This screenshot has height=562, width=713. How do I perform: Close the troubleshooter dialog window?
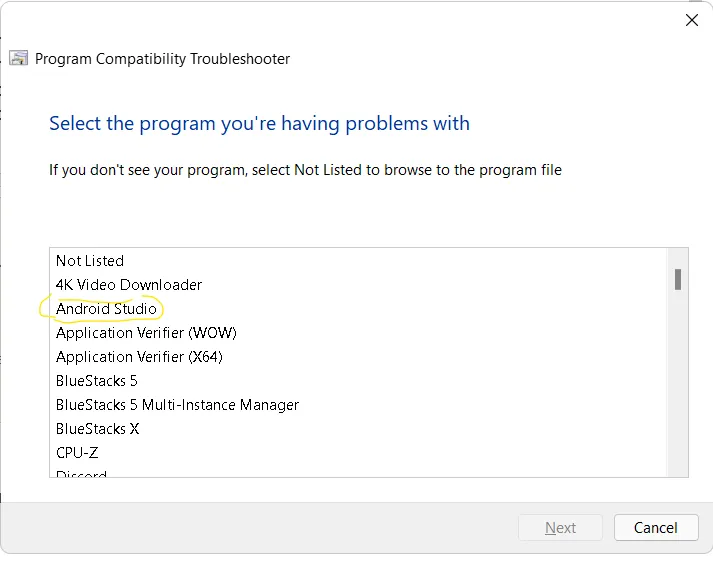coord(691,20)
